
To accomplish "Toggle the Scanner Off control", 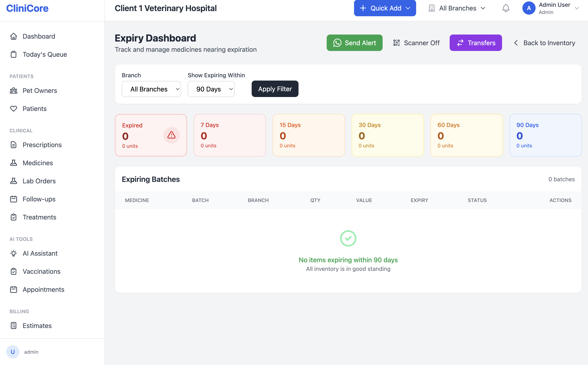I will [x=416, y=43].
